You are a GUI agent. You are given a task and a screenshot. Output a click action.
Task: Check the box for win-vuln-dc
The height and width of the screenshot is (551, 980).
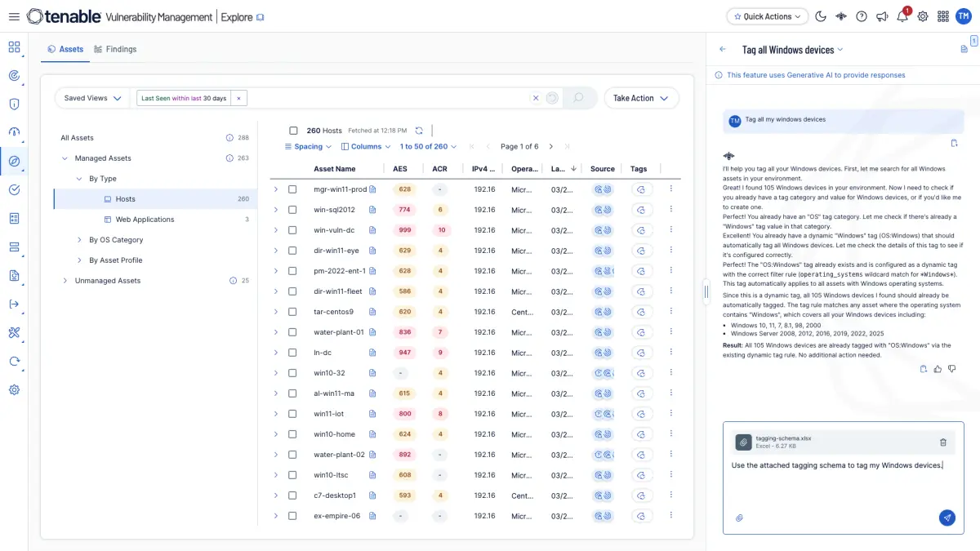pyautogui.click(x=292, y=230)
